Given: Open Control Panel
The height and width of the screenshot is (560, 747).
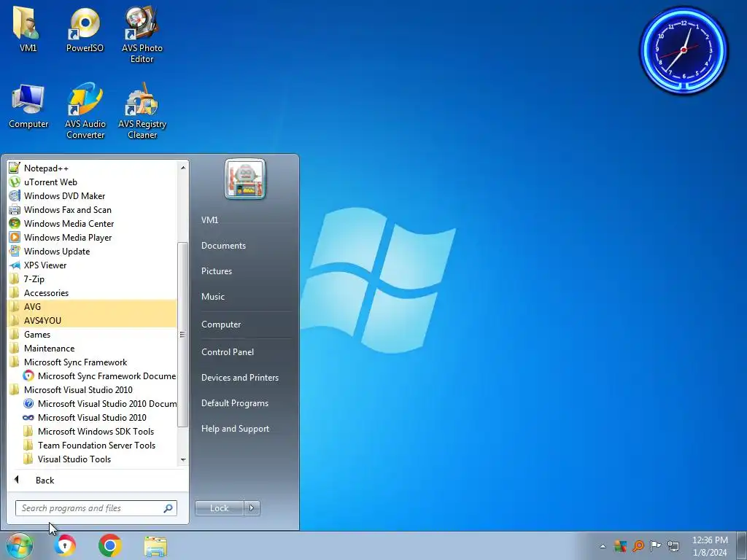Looking at the screenshot, I should (228, 351).
